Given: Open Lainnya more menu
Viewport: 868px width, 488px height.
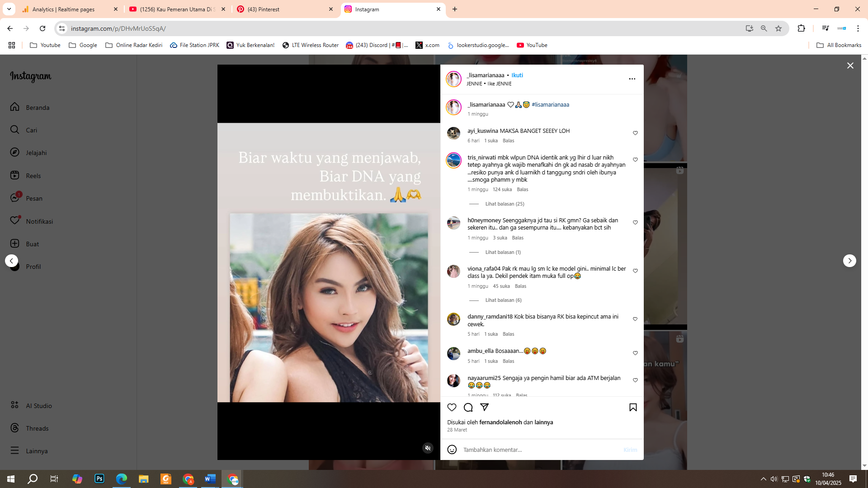Looking at the screenshot, I should (29, 450).
